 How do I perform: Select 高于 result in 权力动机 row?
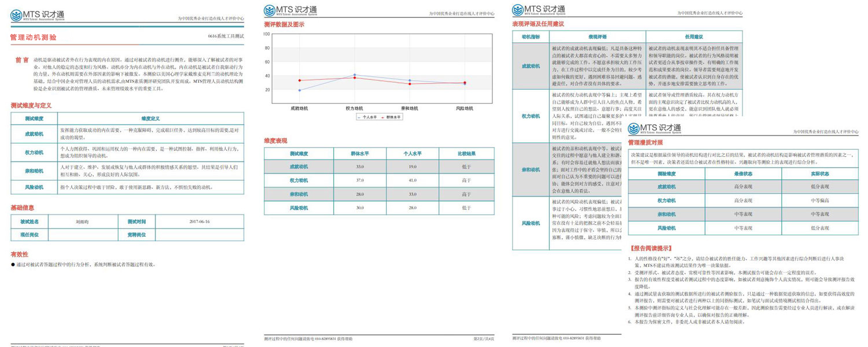pyautogui.click(x=466, y=180)
